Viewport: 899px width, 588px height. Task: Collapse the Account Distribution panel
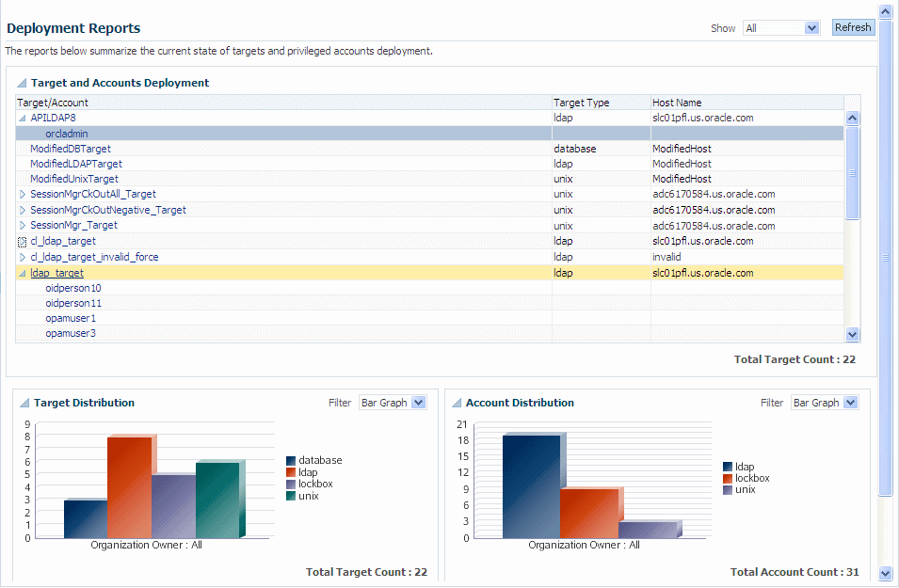click(x=457, y=403)
